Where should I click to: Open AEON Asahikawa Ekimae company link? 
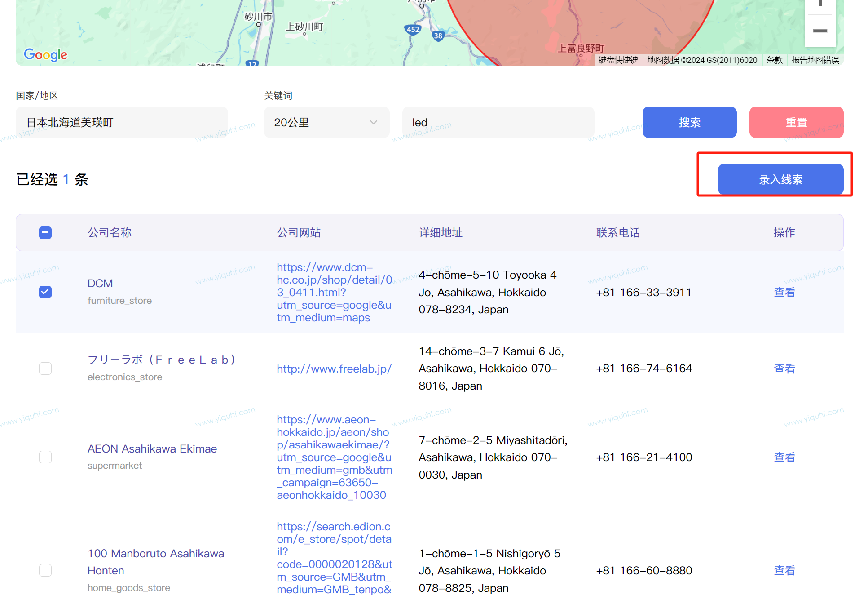152,449
